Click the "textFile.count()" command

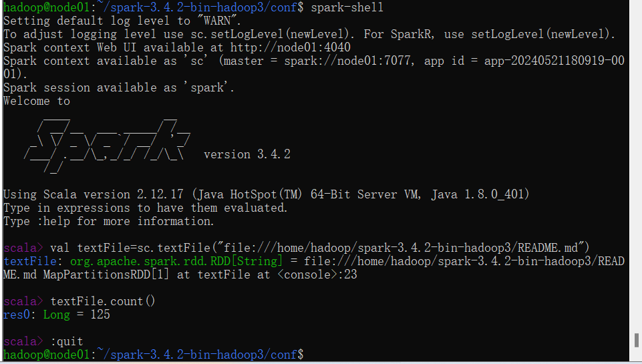click(x=103, y=301)
